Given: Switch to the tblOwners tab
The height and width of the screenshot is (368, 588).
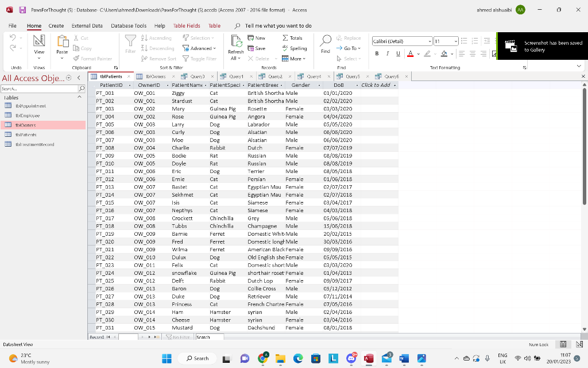Looking at the screenshot, I should coord(154,76).
